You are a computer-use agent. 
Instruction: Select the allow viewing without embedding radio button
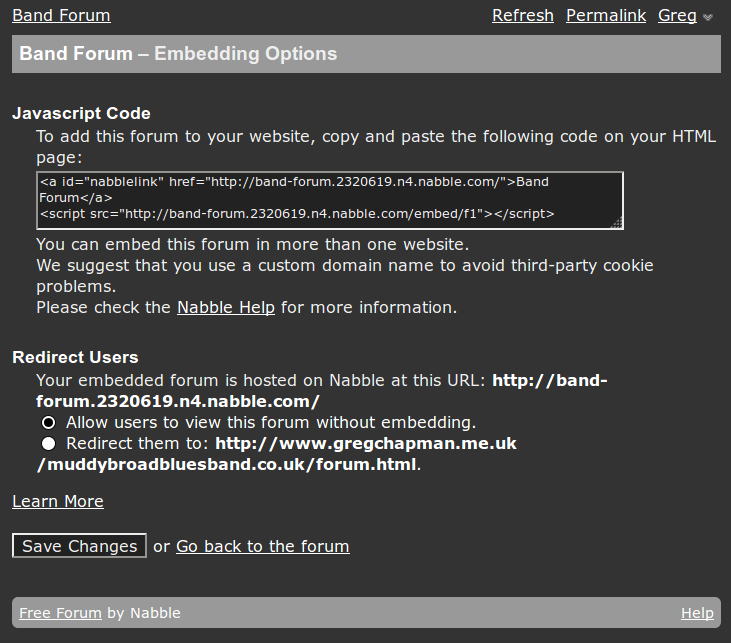(48, 422)
